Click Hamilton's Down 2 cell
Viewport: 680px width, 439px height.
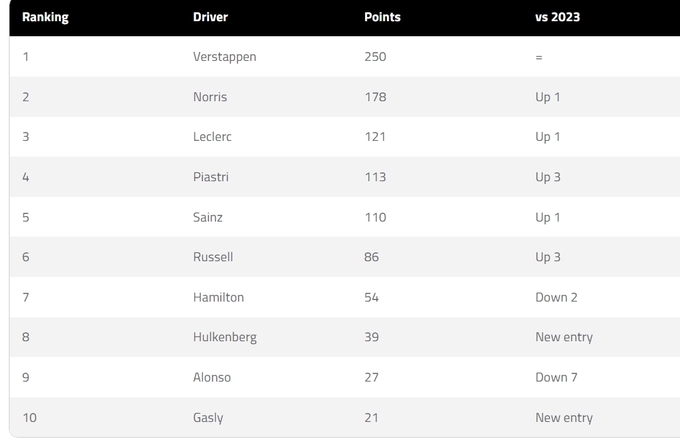pos(556,297)
